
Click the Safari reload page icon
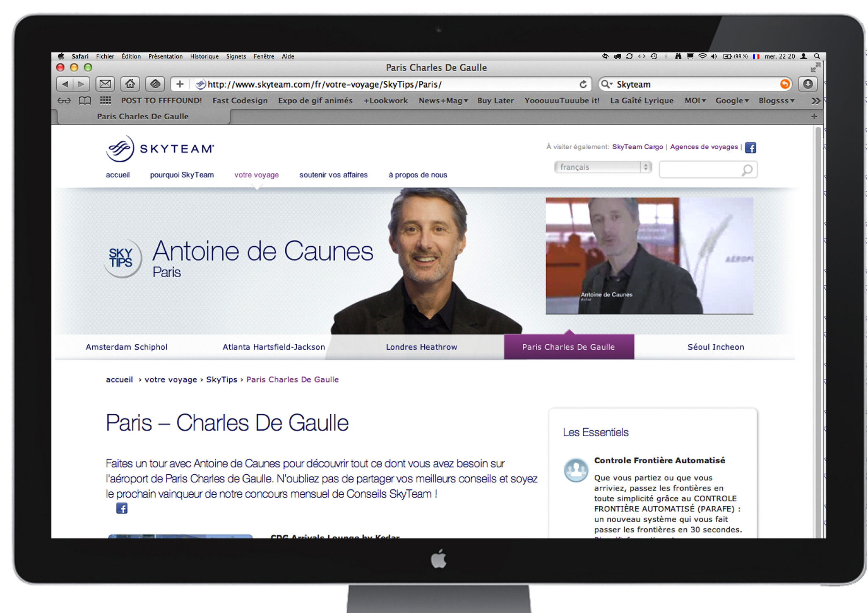(583, 84)
